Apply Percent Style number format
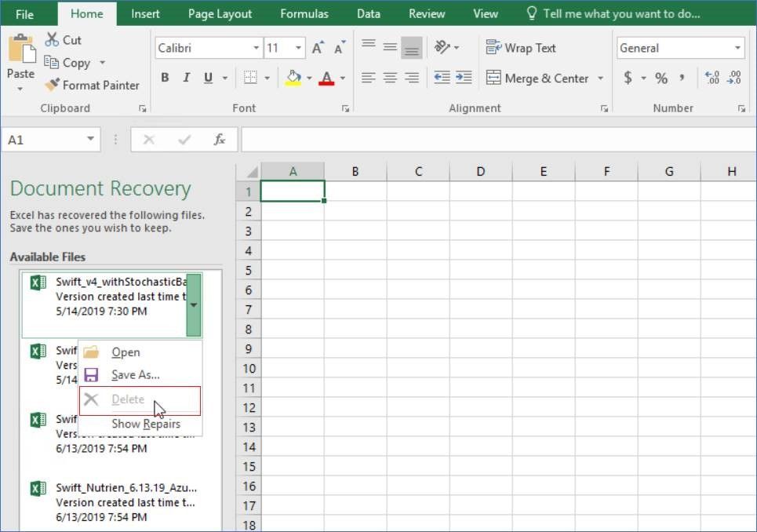 [661, 78]
